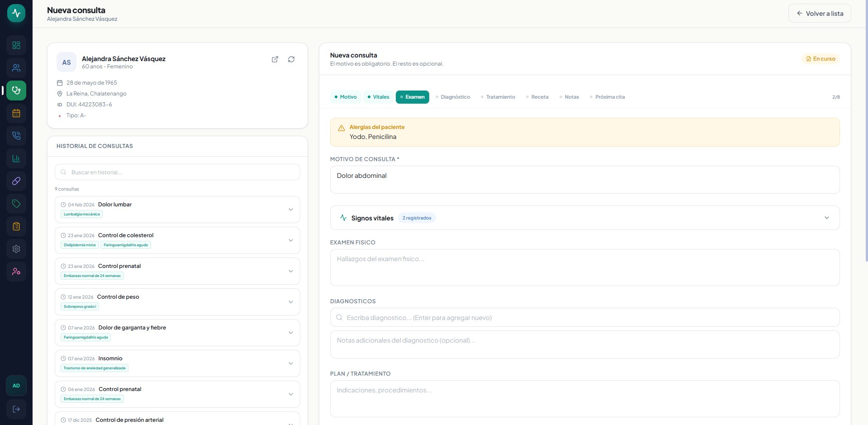Click the Examen Fisico text area
This screenshot has width=868, height=425.
584,267
